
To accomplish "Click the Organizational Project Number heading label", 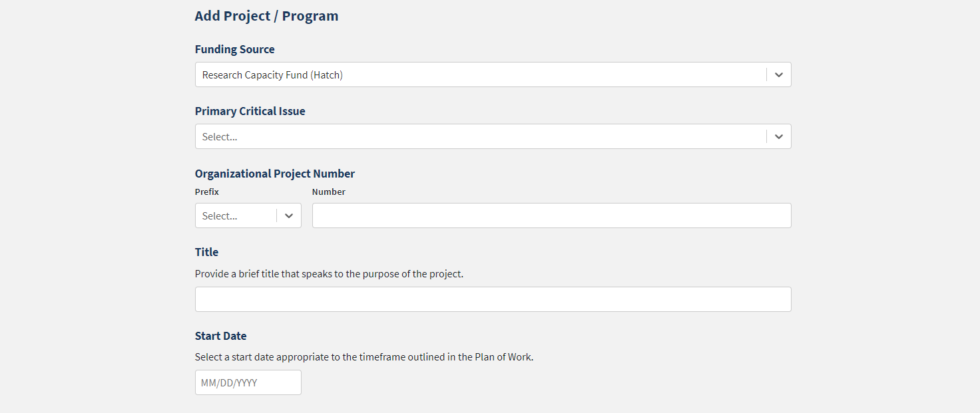I will (x=274, y=174).
